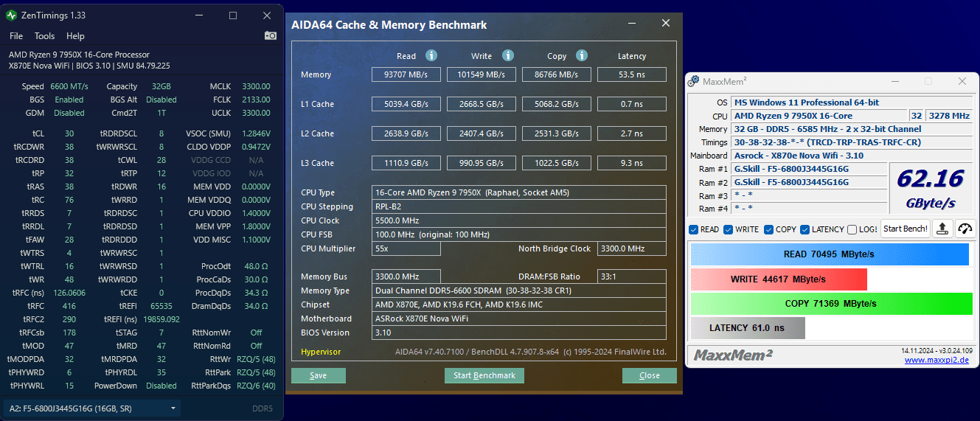The height and width of the screenshot is (421, 980).
Task: Click the AIDA64 BIOS Version 3.10 field
Action: pyautogui.click(x=520, y=333)
